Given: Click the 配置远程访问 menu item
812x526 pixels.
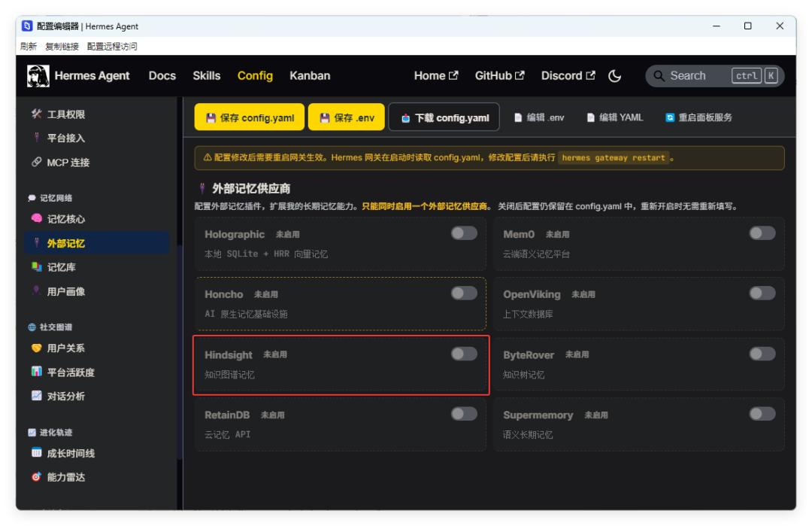Looking at the screenshot, I should [112, 47].
